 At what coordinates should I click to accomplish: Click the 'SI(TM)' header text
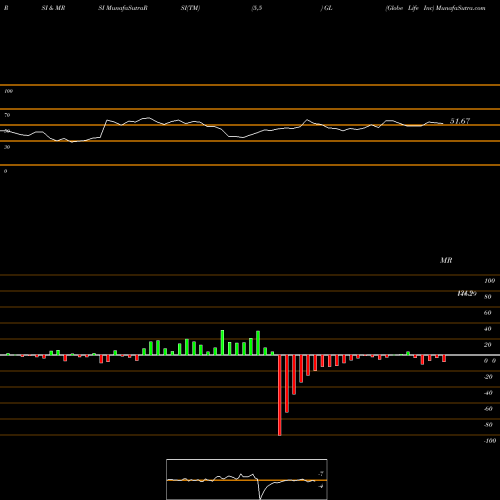coord(190,8)
